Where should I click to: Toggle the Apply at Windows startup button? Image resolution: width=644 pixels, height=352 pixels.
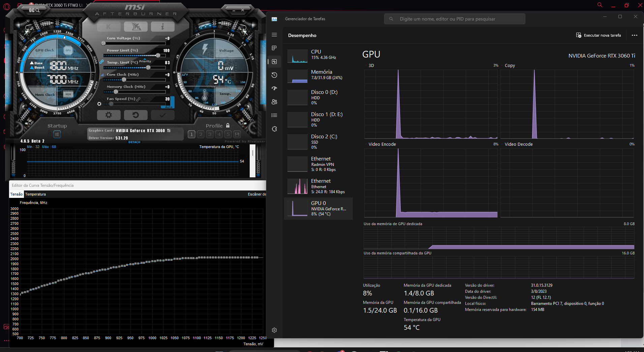coord(57,134)
